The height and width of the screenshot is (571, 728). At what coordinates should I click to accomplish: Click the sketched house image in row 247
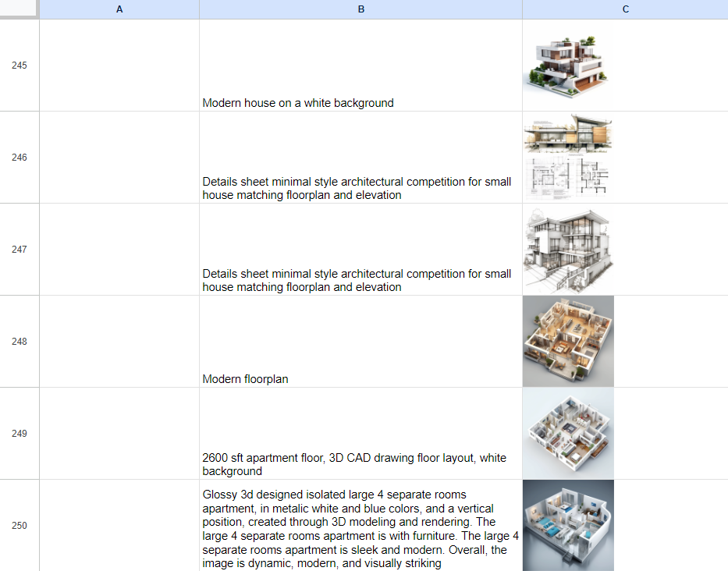(567, 250)
